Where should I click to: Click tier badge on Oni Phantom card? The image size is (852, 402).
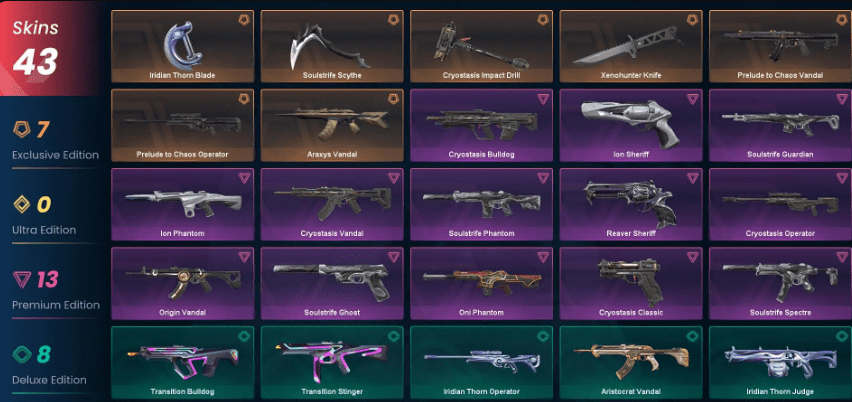[x=543, y=257]
